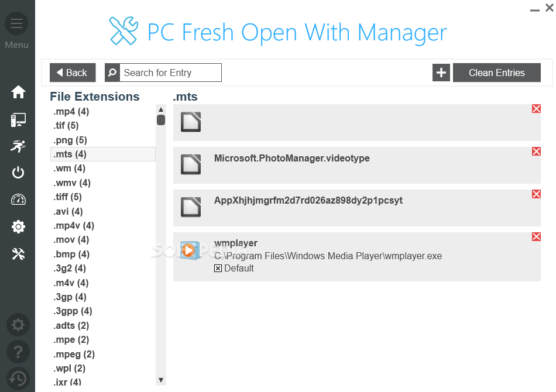Click file icon of Microsoft.PhotoManager.videotype entry
Viewport: 556px width, 392px height.
click(191, 164)
